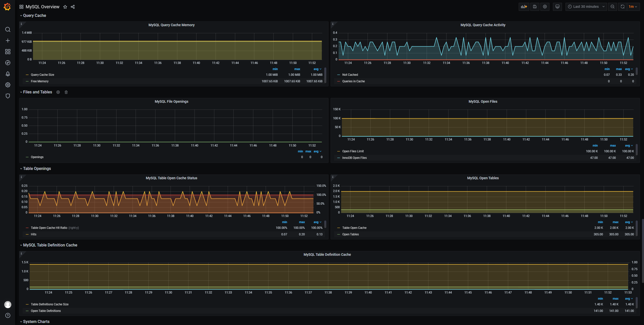The height and width of the screenshot is (325, 644).
Task: Cycle view mode with the monitor icon
Action: pyautogui.click(x=557, y=7)
